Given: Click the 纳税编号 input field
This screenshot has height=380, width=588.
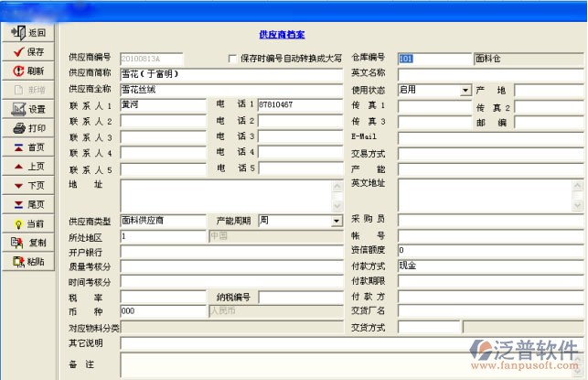Looking at the screenshot, I should point(300,297).
